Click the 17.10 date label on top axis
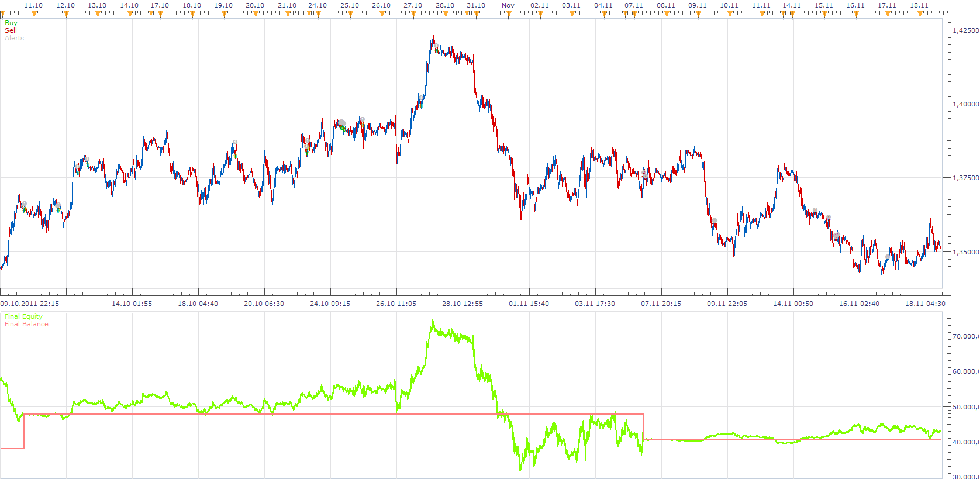Screen dimensions: 980x479 point(160,5)
